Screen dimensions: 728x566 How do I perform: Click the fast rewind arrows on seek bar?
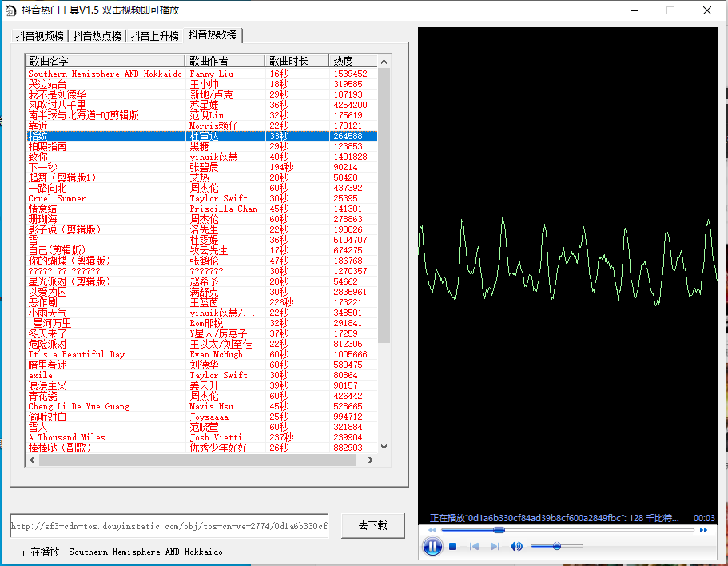click(x=432, y=530)
